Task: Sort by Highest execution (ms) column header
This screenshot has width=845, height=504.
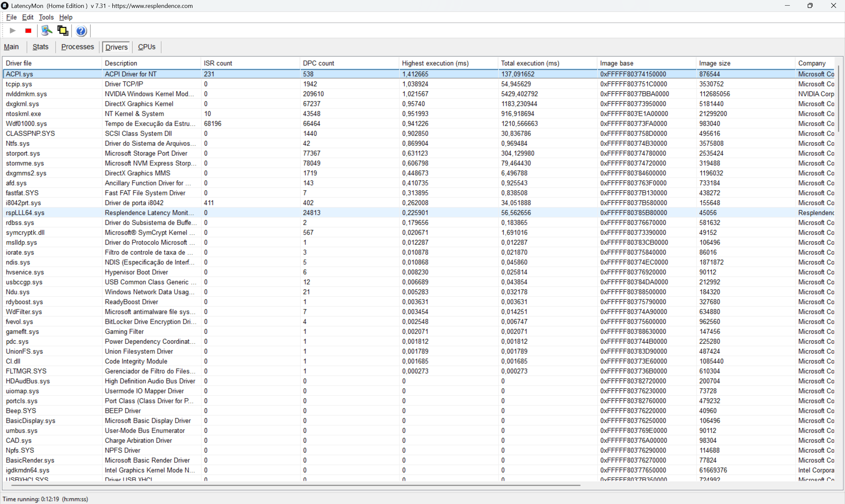Action: click(435, 63)
